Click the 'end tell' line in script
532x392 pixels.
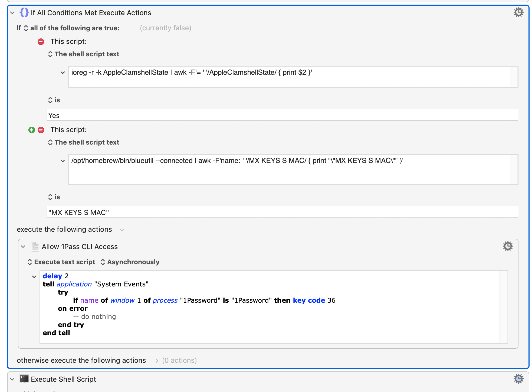56,333
